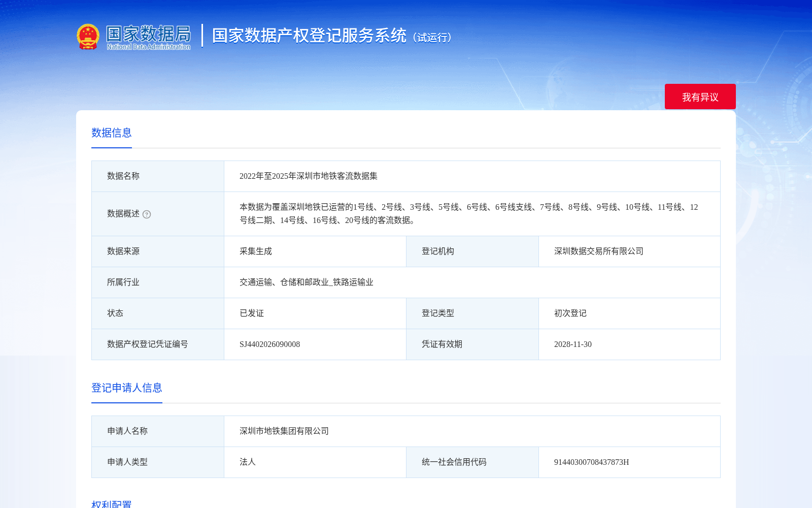This screenshot has height=508, width=812.
Task: Click the 申请人类型 label cell
Action: (158, 462)
